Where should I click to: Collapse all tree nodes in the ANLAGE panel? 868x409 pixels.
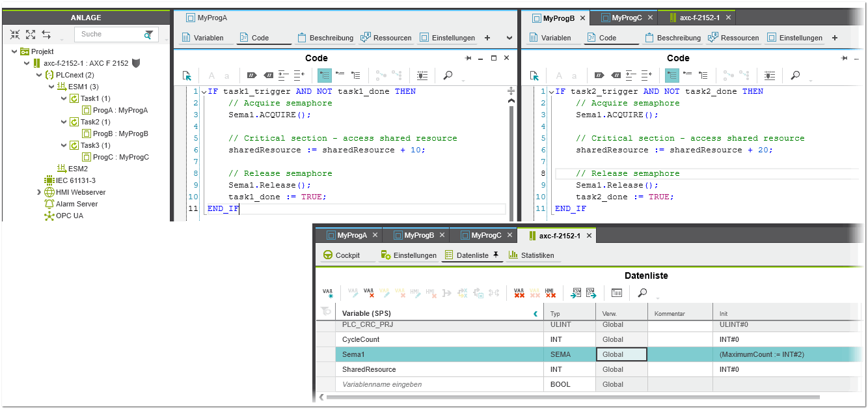pyautogui.click(x=15, y=35)
